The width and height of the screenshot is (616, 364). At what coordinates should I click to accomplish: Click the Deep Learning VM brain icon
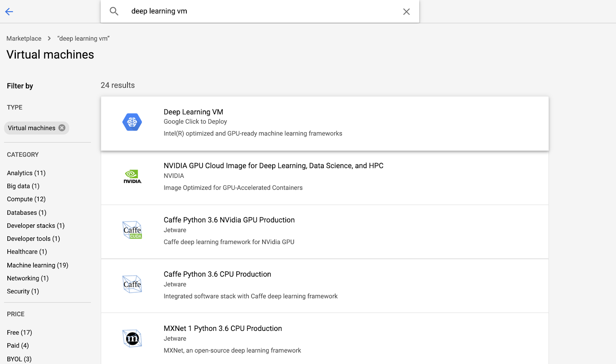pyautogui.click(x=132, y=122)
